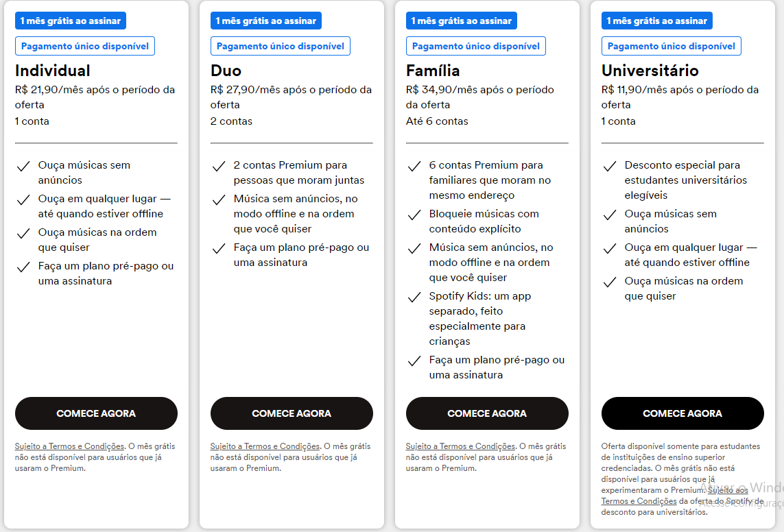Click checkmark beside 'Ouça músicas sem anúncios' in Individual
Screen dimensions: 784x532
[x=23, y=166]
